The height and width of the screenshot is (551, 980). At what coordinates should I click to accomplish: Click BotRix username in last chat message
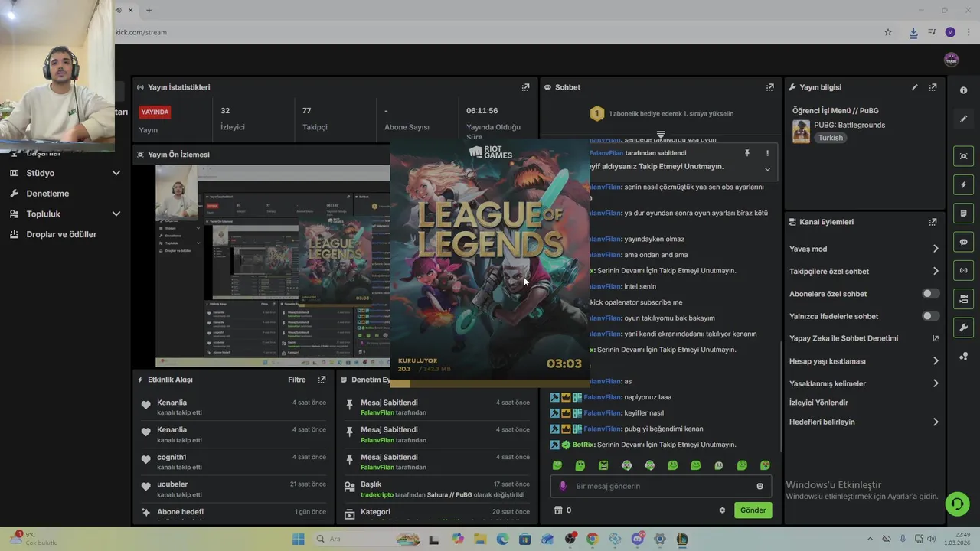(583, 445)
